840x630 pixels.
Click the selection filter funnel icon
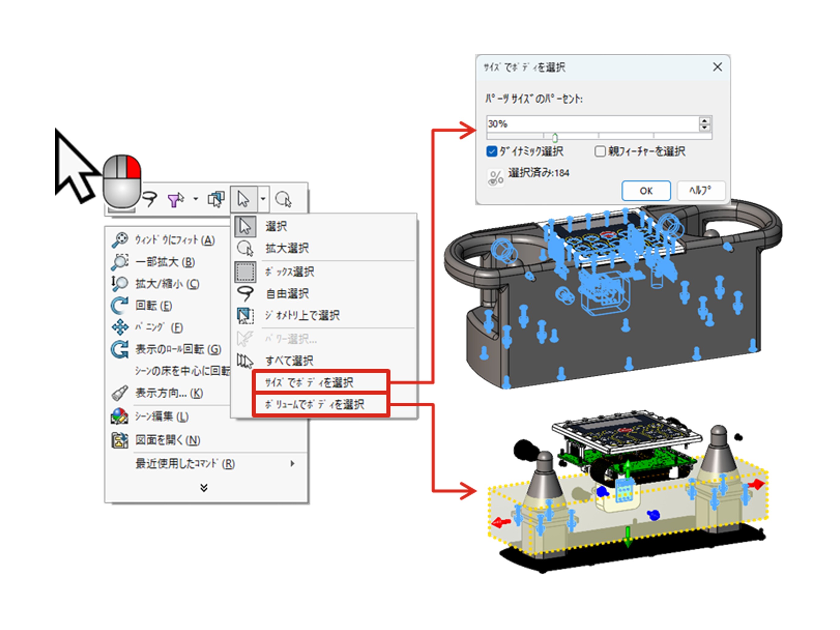tap(175, 199)
